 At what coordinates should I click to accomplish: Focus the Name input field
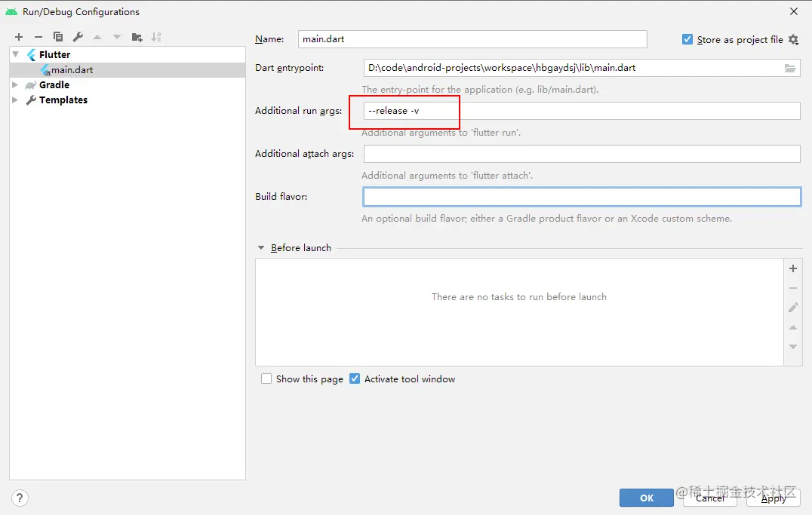point(472,39)
